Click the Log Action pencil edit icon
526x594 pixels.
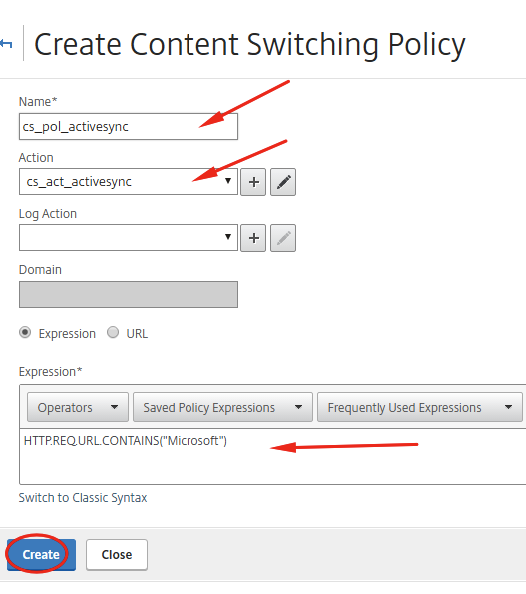[283, 238]
